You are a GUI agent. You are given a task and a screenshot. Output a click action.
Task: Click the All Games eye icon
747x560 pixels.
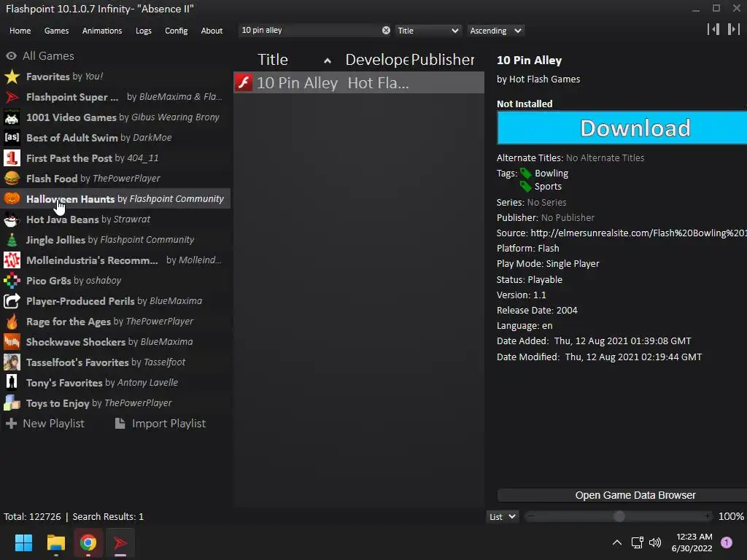point(11,55)
